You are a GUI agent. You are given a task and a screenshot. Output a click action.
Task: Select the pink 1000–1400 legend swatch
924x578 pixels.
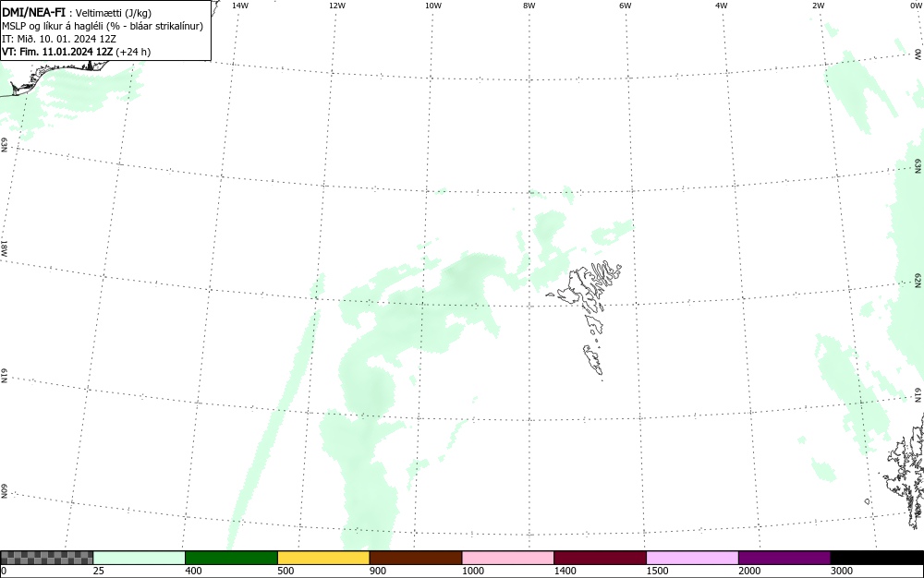coord(508,558)
